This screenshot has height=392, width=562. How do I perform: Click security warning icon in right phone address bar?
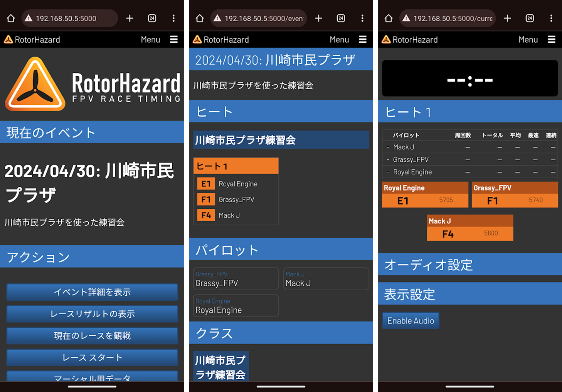tap(406, 18)
